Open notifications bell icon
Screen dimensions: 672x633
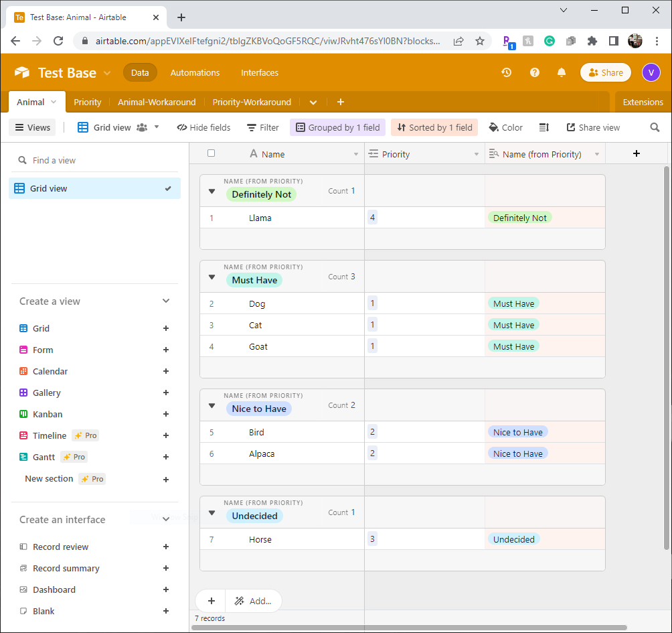coord(562,72)
